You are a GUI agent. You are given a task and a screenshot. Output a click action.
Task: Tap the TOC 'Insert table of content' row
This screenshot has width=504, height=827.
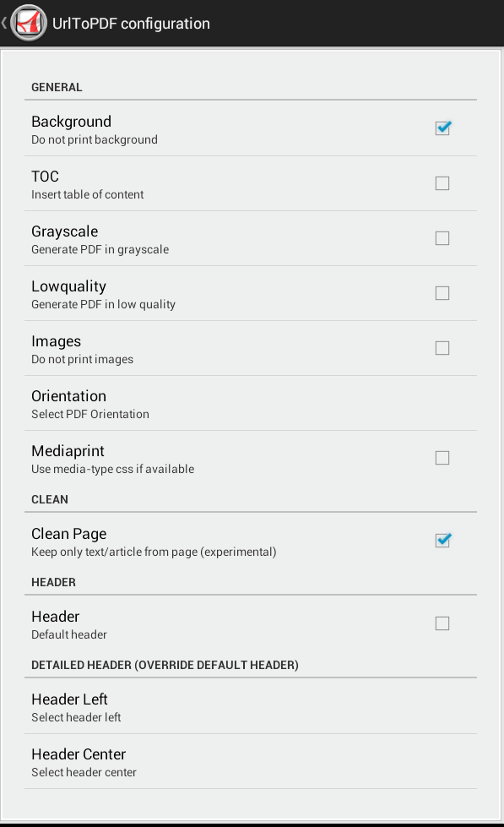[251, 183]
